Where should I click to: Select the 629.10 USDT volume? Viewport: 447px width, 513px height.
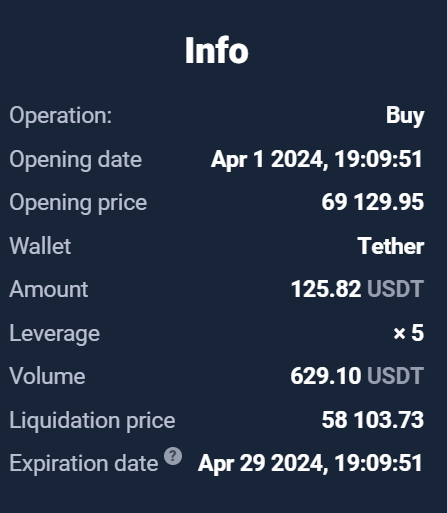click(x=357, y=376)
